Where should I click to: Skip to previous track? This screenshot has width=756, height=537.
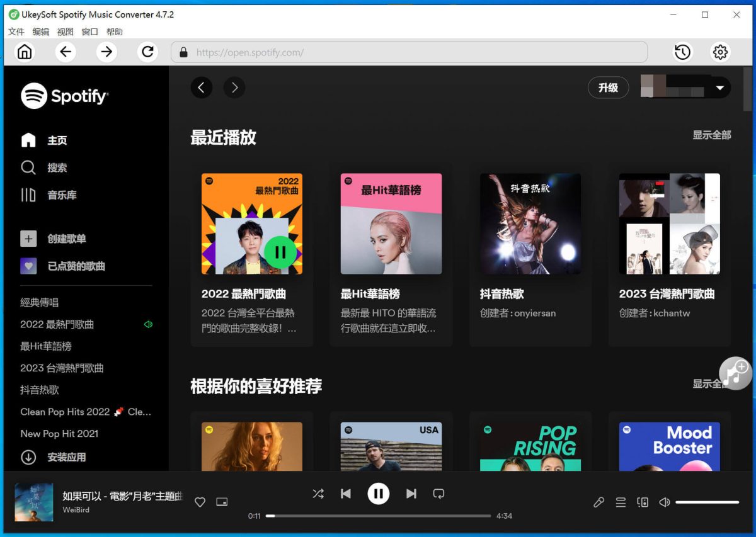[x=346, y=494]
